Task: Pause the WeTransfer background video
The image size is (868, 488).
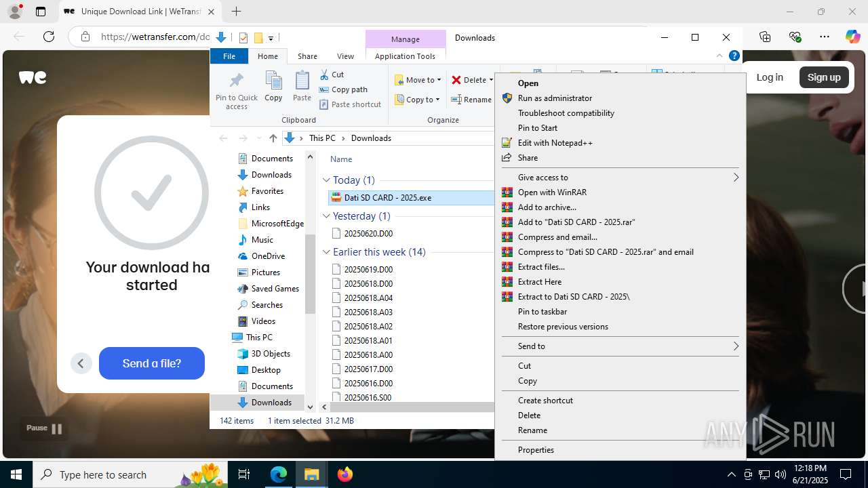Action: 44,428
